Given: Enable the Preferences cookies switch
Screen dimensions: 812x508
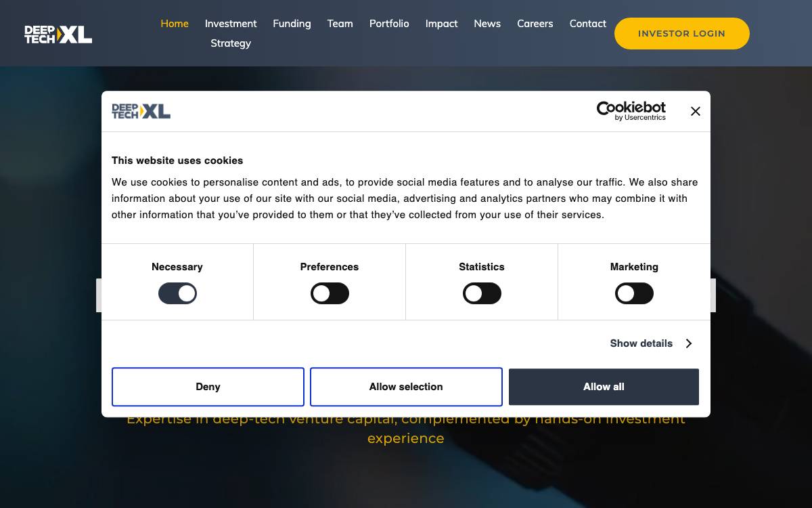Looking at the screenshot, I should 330,293.
